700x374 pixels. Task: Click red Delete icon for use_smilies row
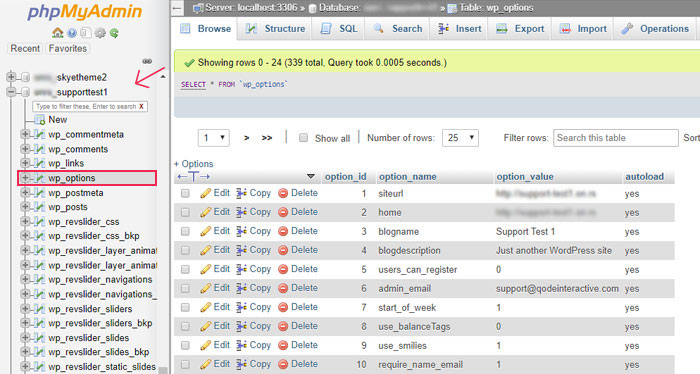[283, 345]
